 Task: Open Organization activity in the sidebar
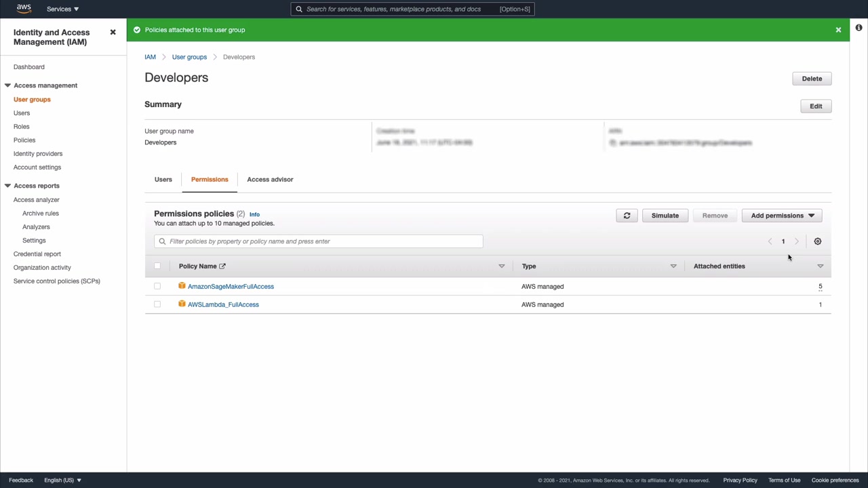[42, 268]
